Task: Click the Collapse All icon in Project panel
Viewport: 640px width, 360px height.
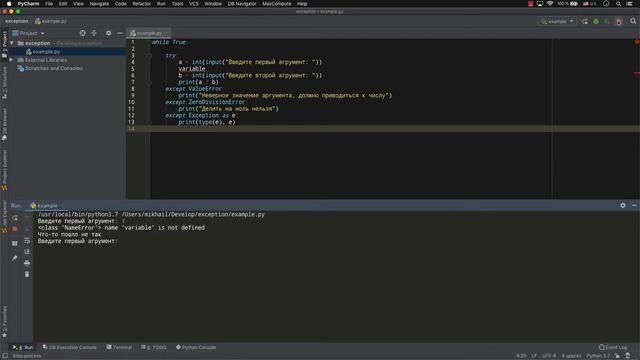Action: coord(94,33)
